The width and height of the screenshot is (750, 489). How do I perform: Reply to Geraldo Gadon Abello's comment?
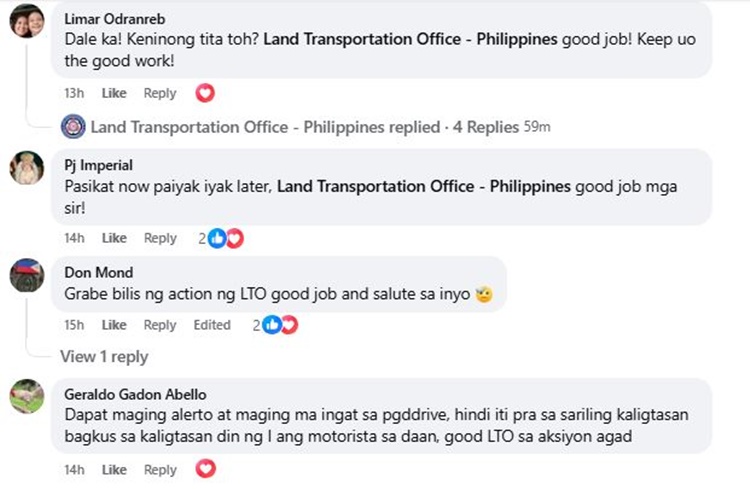coord(160,469)
